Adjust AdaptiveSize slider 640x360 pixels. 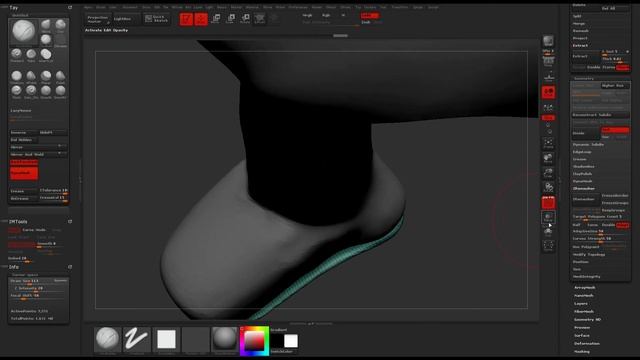[600, 231]
